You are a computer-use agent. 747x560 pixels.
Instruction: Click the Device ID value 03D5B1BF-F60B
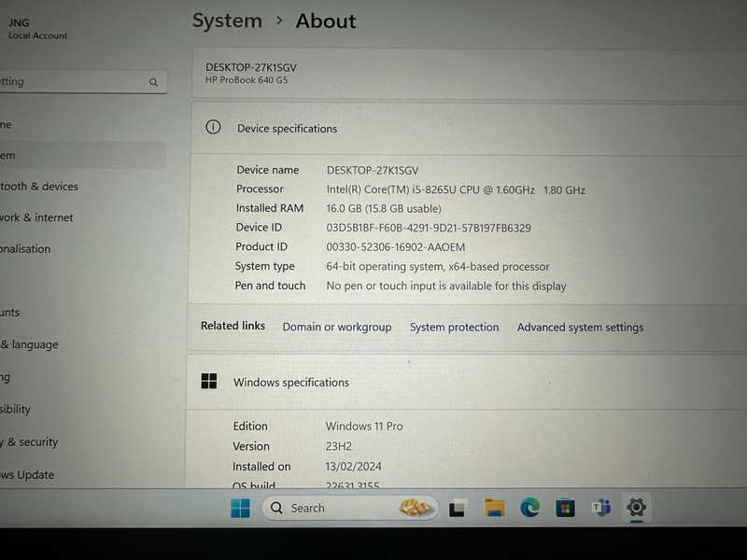click(x=429, y=228)
